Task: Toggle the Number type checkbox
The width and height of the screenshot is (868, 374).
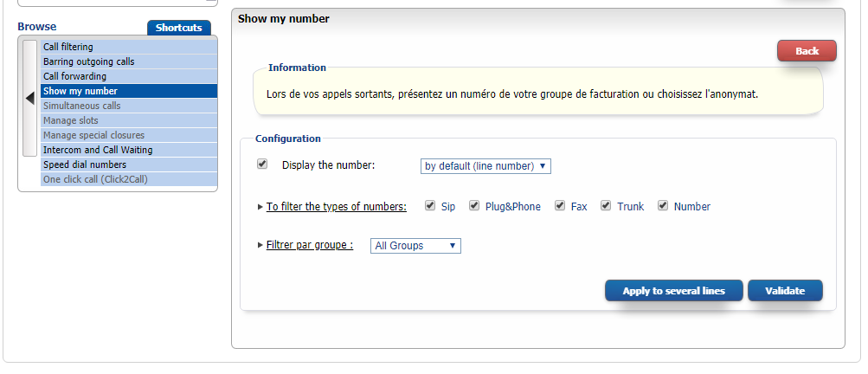Action: point(663,206)
